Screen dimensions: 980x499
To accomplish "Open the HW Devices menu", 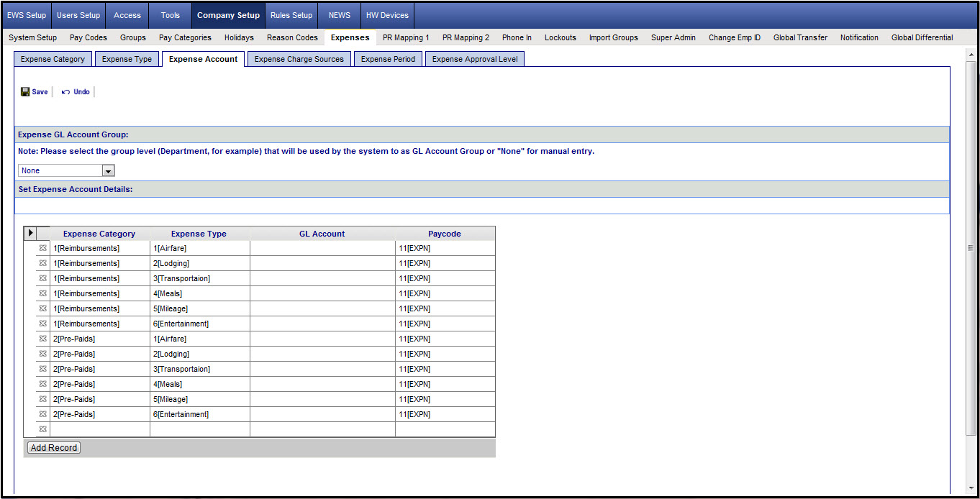I will pyautogui.click(x=387, y=15).
